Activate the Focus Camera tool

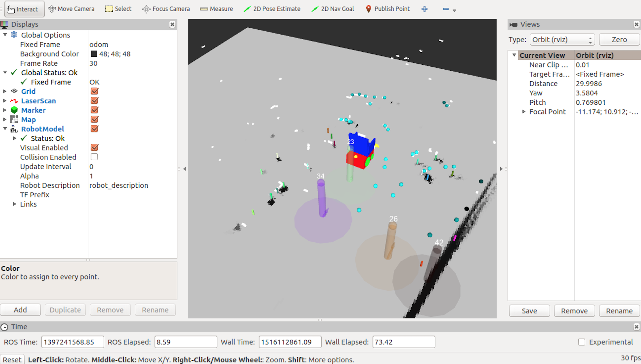[166, 9]
